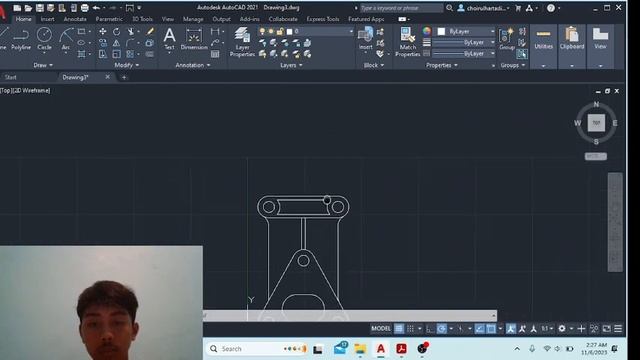Viewport: 640px width, 360px height.
Task: Select the Polyline tool
Action: pyautogui.click(x=20, y=39)
